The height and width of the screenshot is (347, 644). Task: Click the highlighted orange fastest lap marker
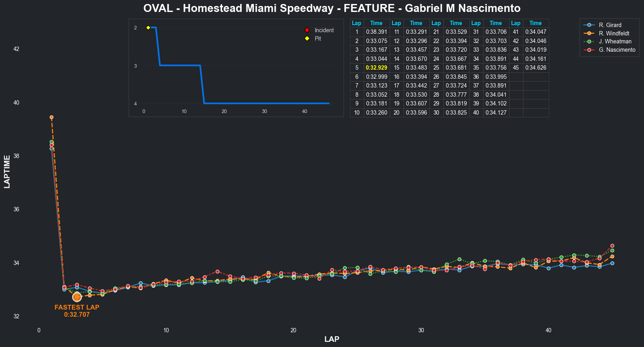click(x=77, y=297)
